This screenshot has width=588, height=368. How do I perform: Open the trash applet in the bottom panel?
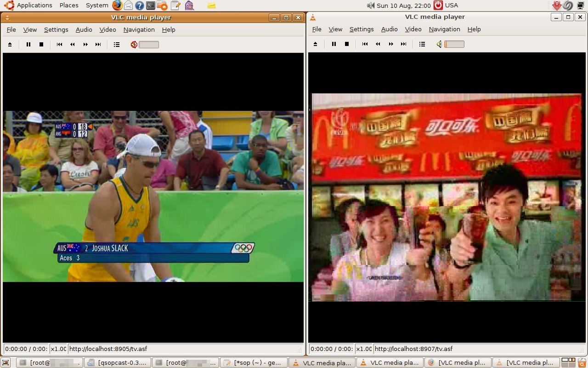[582, 362]
